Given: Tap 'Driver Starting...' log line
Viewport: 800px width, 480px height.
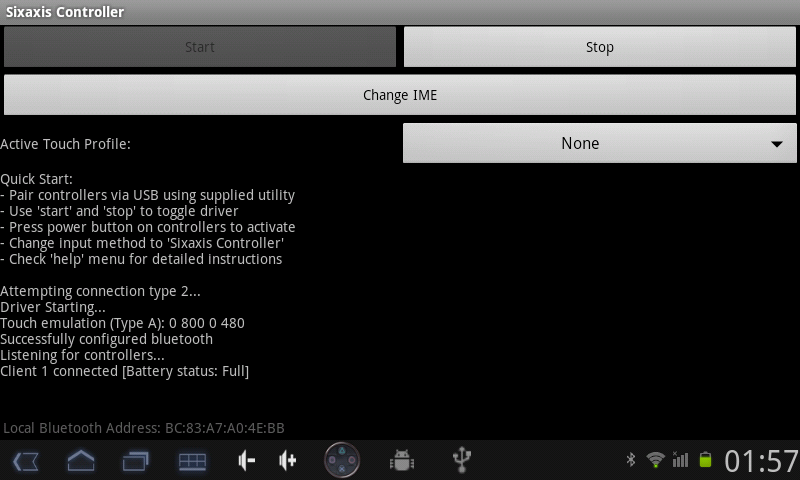Looking at the screenshot, I should click(53, 308).
